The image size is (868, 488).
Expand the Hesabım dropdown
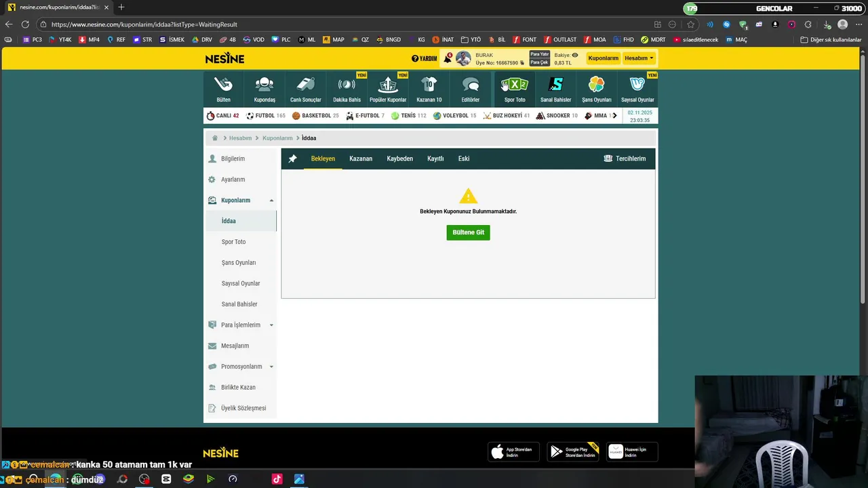coord(639,58)
